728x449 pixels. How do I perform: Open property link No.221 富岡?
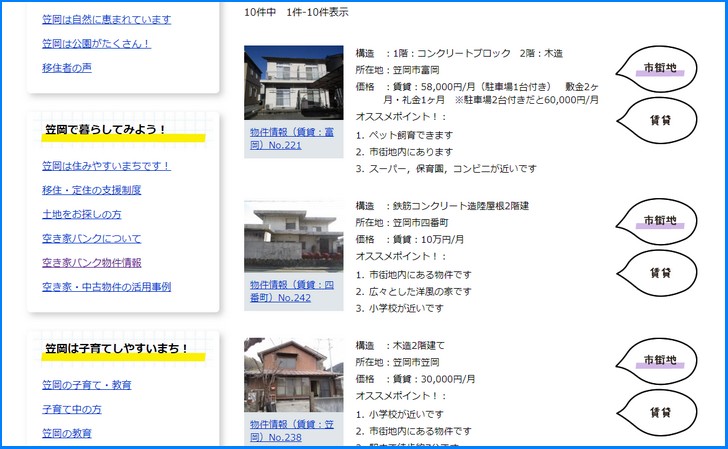292,139
